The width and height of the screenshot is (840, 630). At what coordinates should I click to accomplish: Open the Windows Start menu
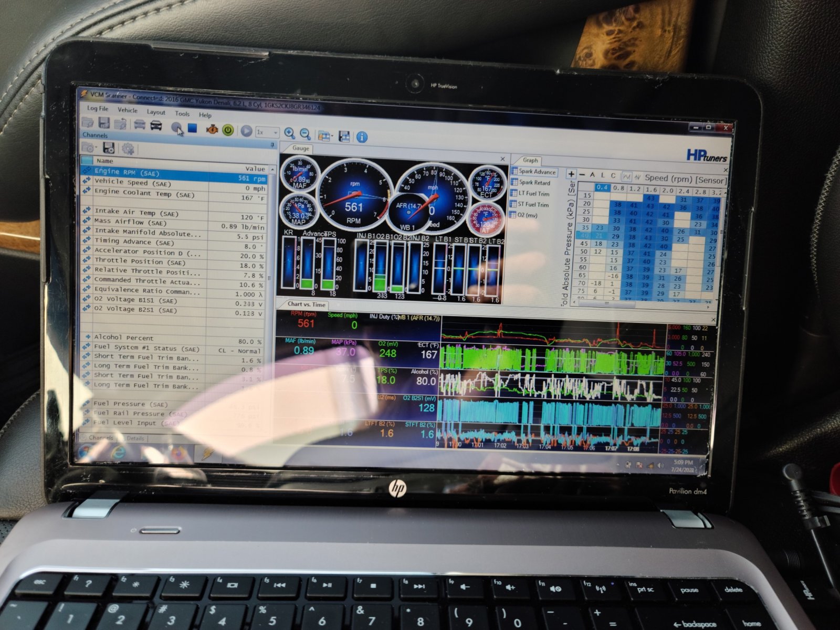(x=85, y=451)
